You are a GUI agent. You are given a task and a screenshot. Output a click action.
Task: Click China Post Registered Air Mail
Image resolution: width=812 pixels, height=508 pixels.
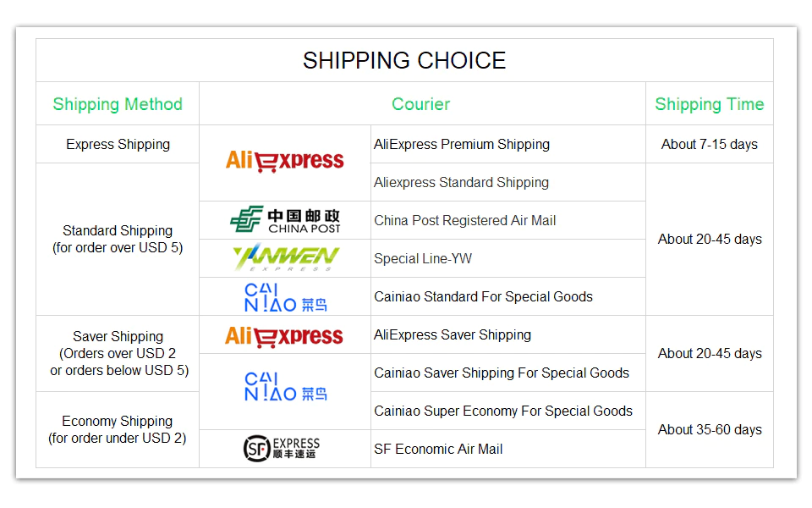[465, 220]
